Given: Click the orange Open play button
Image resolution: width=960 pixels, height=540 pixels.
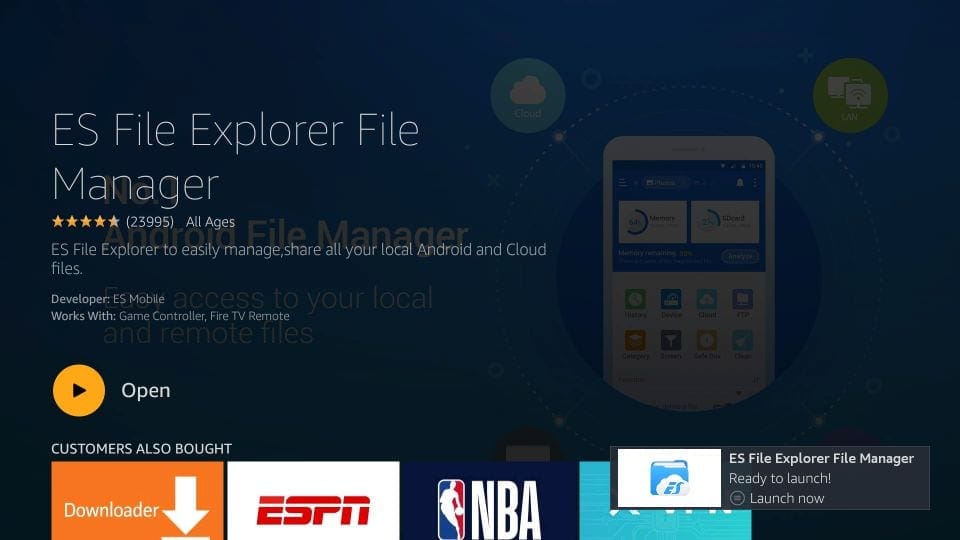Looking at the screenshot, I should coord(79,391).
